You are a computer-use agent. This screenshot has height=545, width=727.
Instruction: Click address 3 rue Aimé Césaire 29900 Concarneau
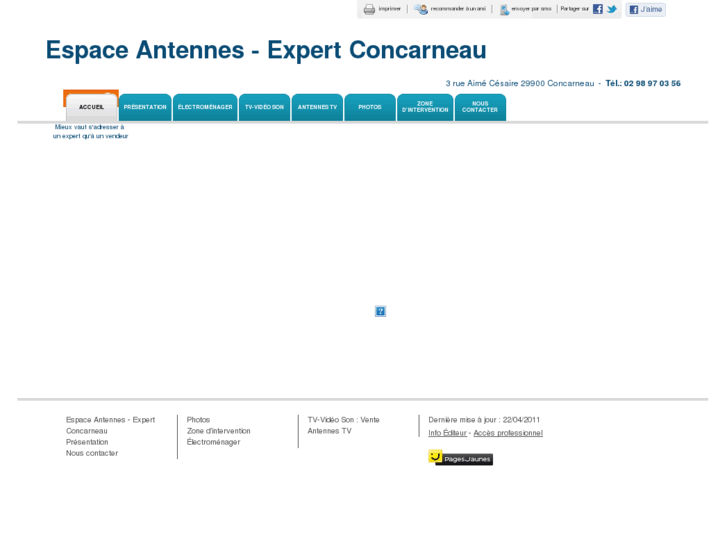tap(520, 83)
